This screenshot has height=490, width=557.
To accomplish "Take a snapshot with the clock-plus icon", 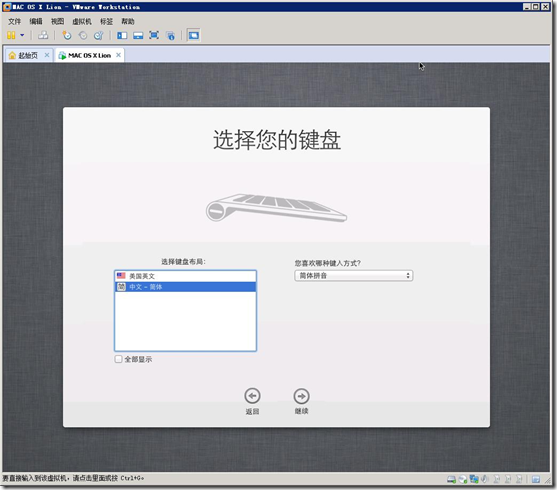I will (x=67, y=35).
